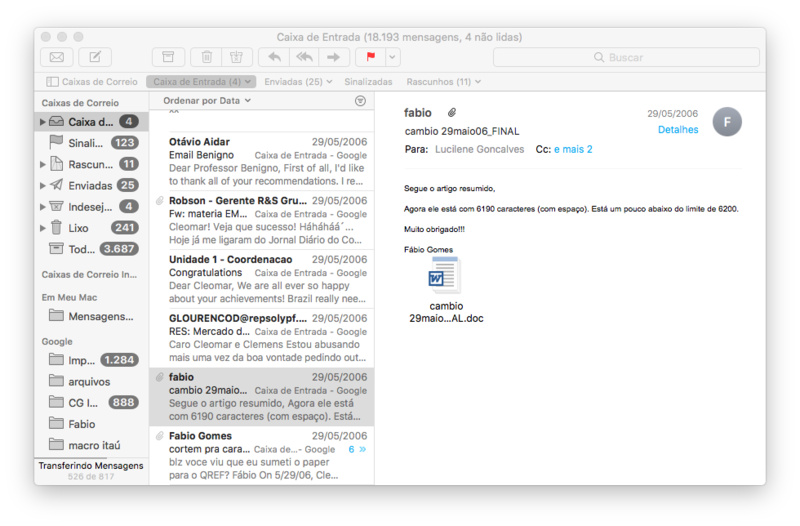
Task: Open Fabio Gomes cortem pra cara message
Action: coord(262,455)
